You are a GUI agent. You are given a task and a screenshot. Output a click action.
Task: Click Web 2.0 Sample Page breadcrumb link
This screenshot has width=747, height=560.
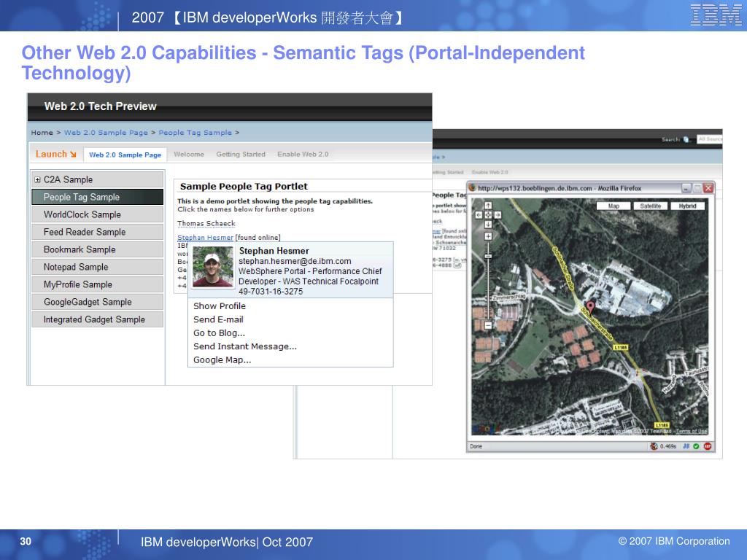point(106,133)
